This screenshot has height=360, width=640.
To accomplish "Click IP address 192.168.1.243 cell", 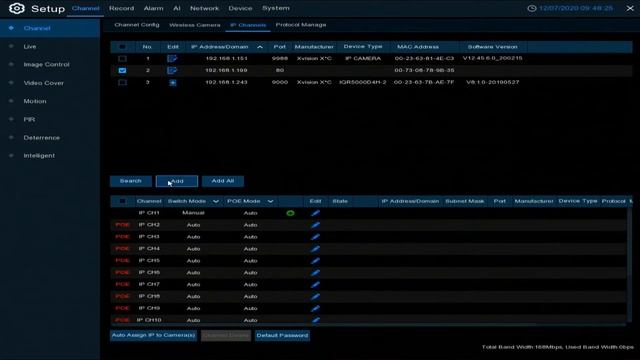I will pos(227,82).
